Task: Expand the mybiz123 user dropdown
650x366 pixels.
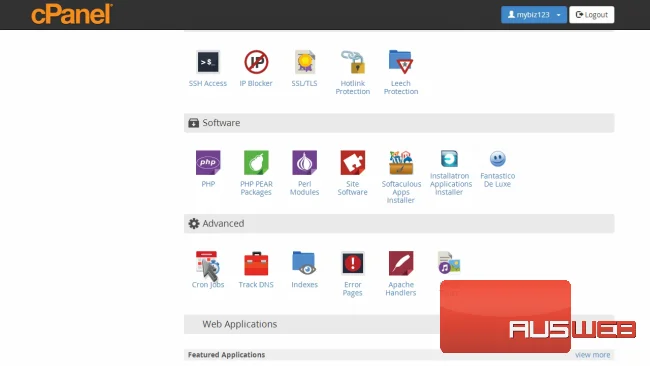Action: (534, 15)
